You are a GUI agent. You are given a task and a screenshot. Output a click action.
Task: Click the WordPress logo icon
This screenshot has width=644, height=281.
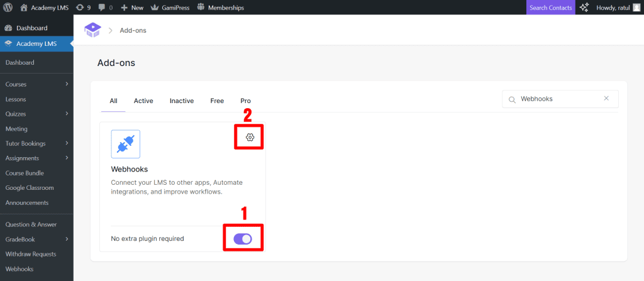(x=8, y=8)
